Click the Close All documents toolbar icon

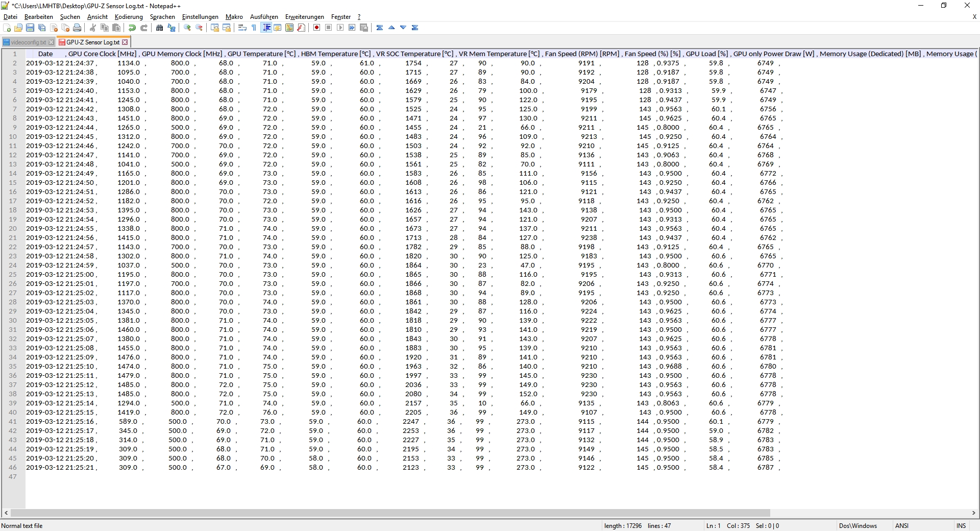[x=65, y=28]
